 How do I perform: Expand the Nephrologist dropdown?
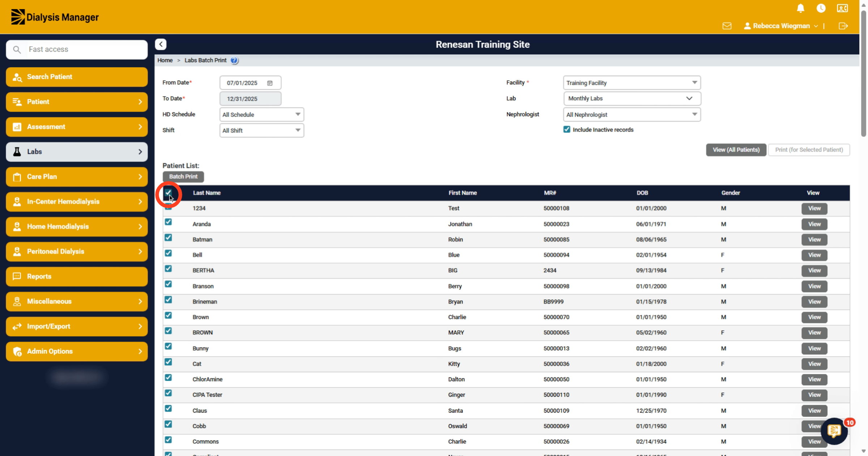[x=632, y=115]
